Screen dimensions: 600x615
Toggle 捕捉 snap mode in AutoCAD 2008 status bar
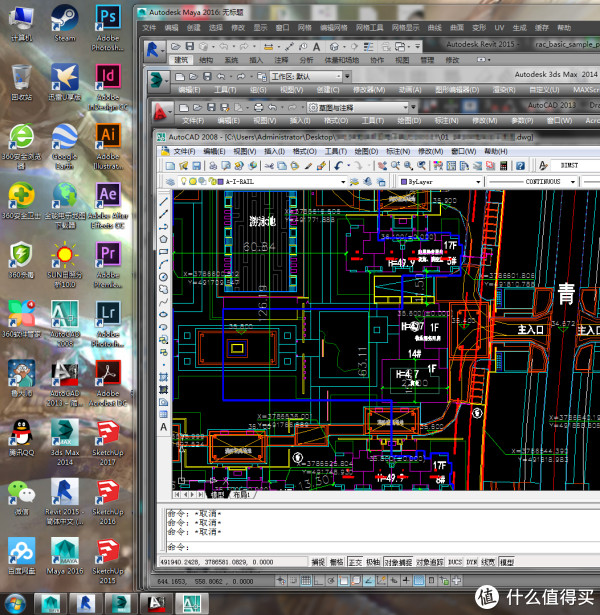pyautogui.click(x=318, y=562)
